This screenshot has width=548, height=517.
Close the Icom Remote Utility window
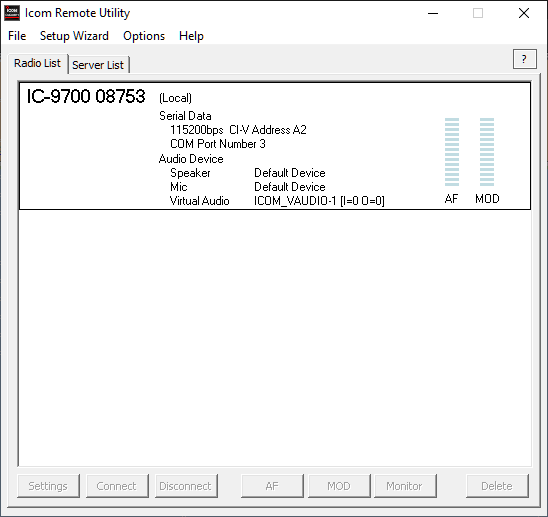pyautogui.click(x=524, y=13)
